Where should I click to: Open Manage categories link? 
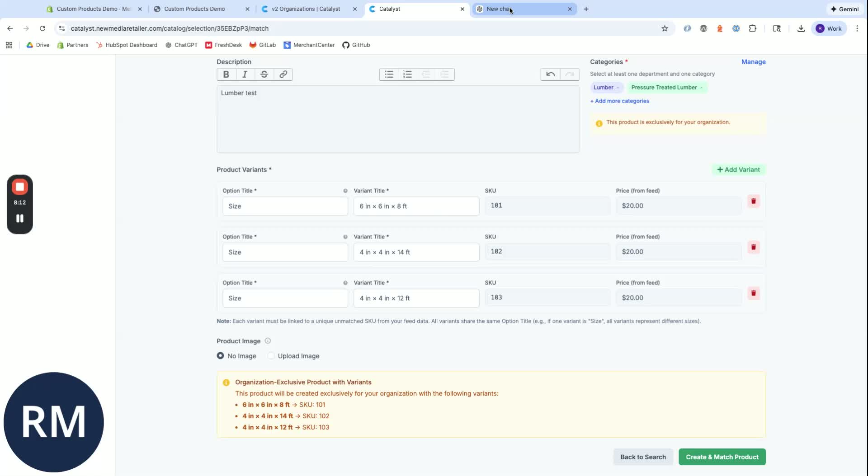(753, 62)
